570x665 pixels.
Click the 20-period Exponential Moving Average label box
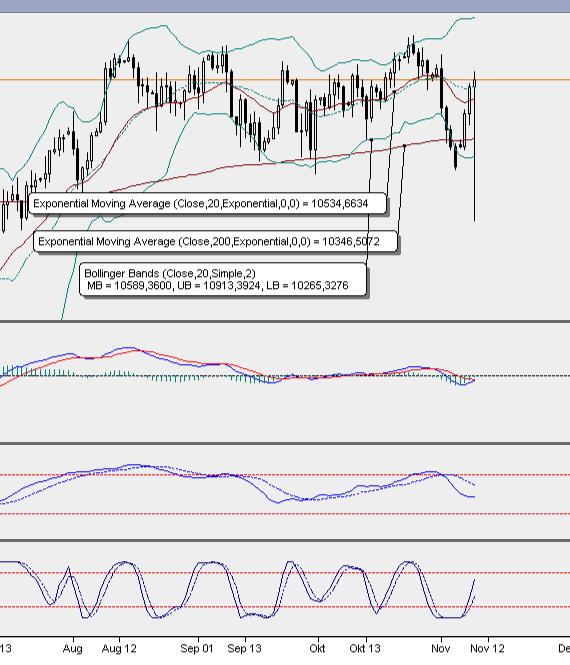(207, 204)
